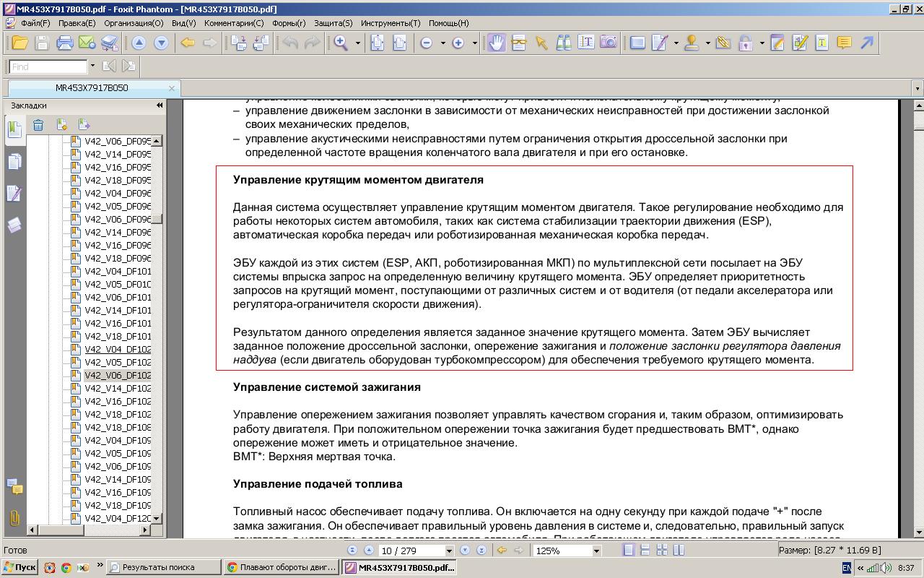
Task: Click the padlock security icon
Action: tap(746, 43)
